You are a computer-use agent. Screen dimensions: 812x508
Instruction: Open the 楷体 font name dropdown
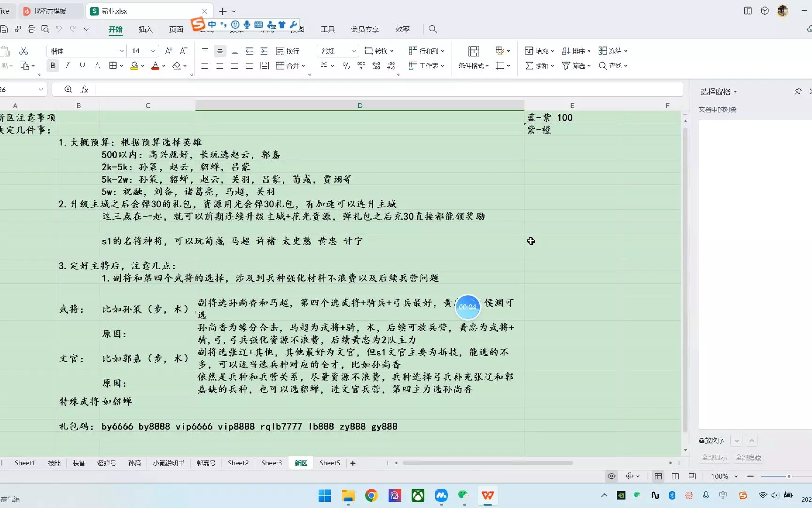pos(122,51)
